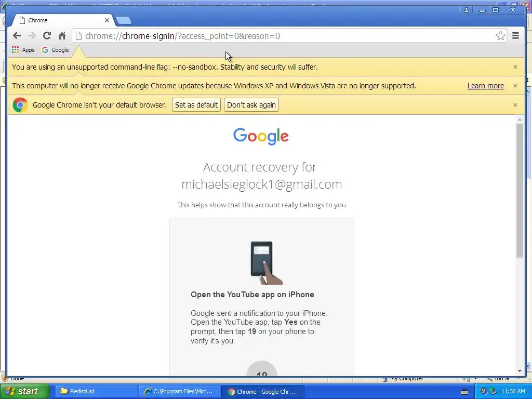The height and width of the screenshot is (399, 532).
Task: Switch to the RedistList taskbar window
Action: pos(95,391)
